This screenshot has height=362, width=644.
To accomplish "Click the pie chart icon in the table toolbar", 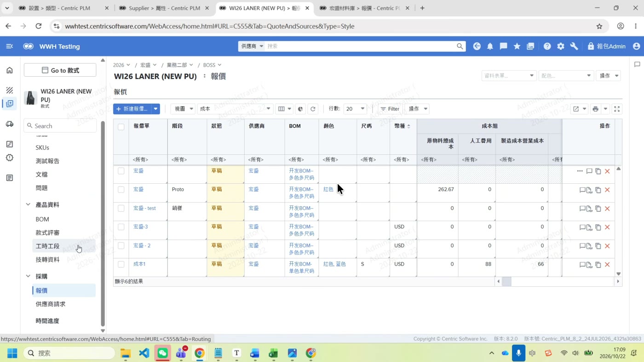I will pos(300,109).
